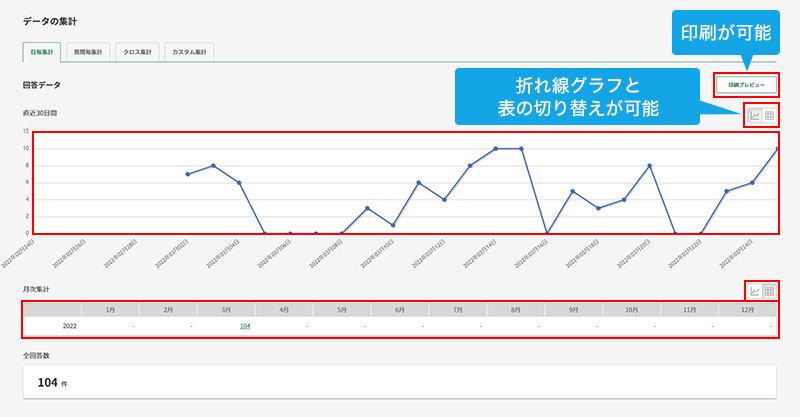Click the 印刷プレビュー button
Screen dimensions: 800x417
(747, 85)
